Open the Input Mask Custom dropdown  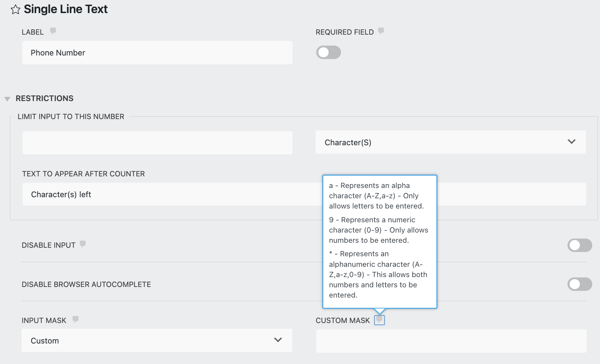[x=157, y=341]
